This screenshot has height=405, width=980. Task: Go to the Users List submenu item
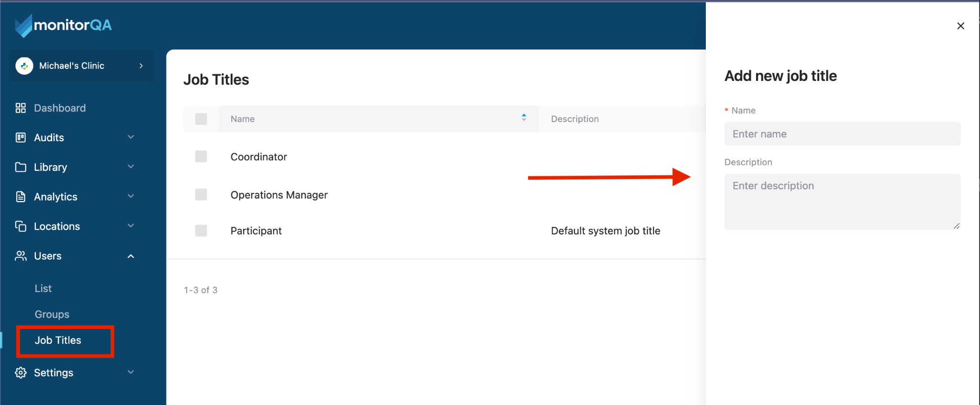43,289
